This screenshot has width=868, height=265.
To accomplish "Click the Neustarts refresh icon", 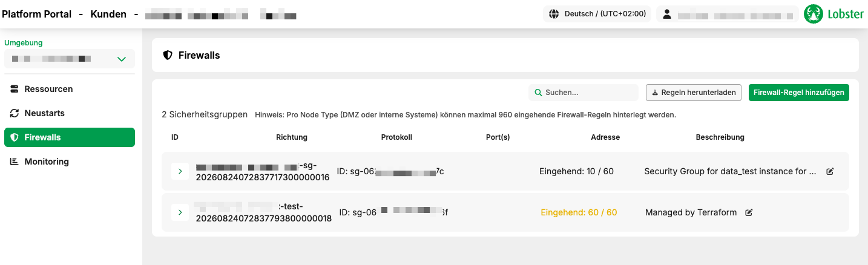I will [x=15, y=113].
